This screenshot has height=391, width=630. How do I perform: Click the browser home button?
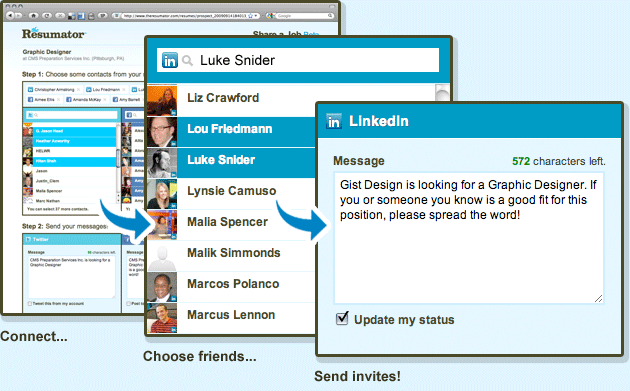click(33, 16)
